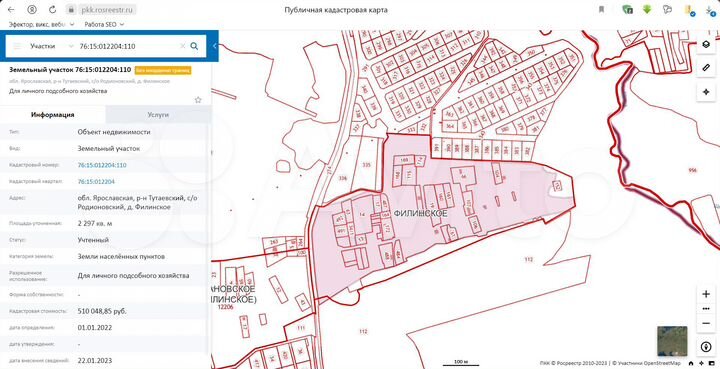Click the padlock site security icon
Viewport: 720px width, 369px height.
point(71,10)
